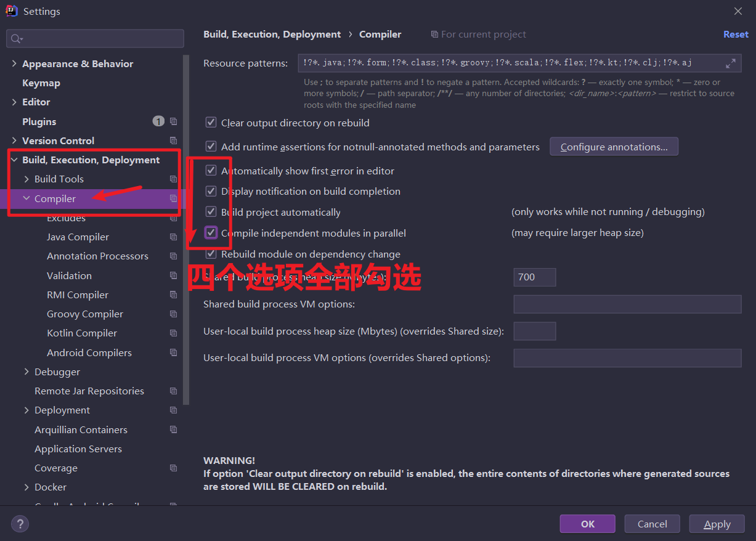The width and height of the screenshot is (756, 541).
Task: Click the project-level icon next to Kotlin Compiler
Action: 174,333
